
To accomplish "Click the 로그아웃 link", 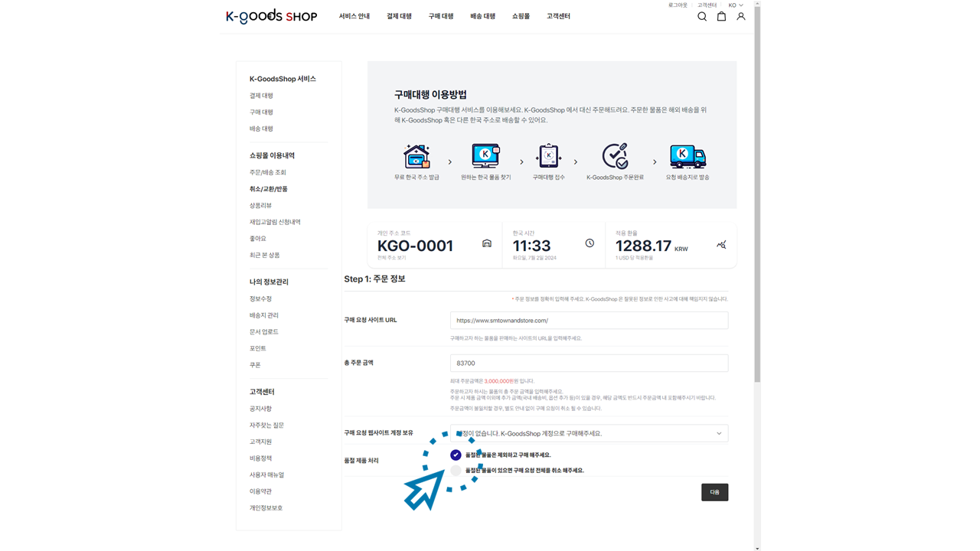I will (x=678, y=5).
